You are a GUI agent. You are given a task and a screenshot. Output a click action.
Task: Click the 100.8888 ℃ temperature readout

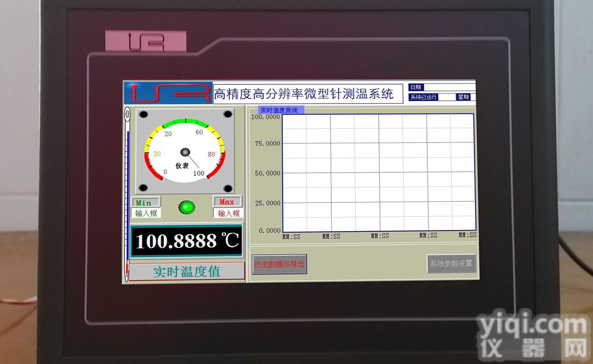coord(186,241)
